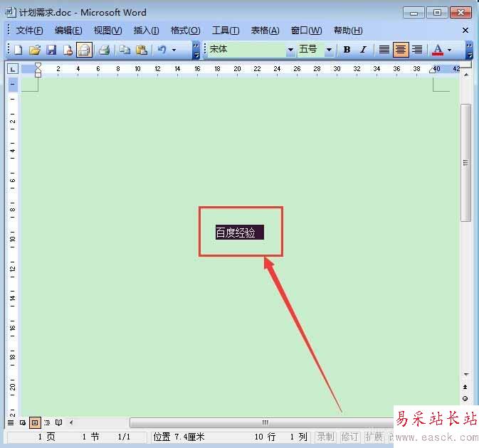479x448 pixels.
Task: Click the Permission document icon
Action: (x=68, y=50)
